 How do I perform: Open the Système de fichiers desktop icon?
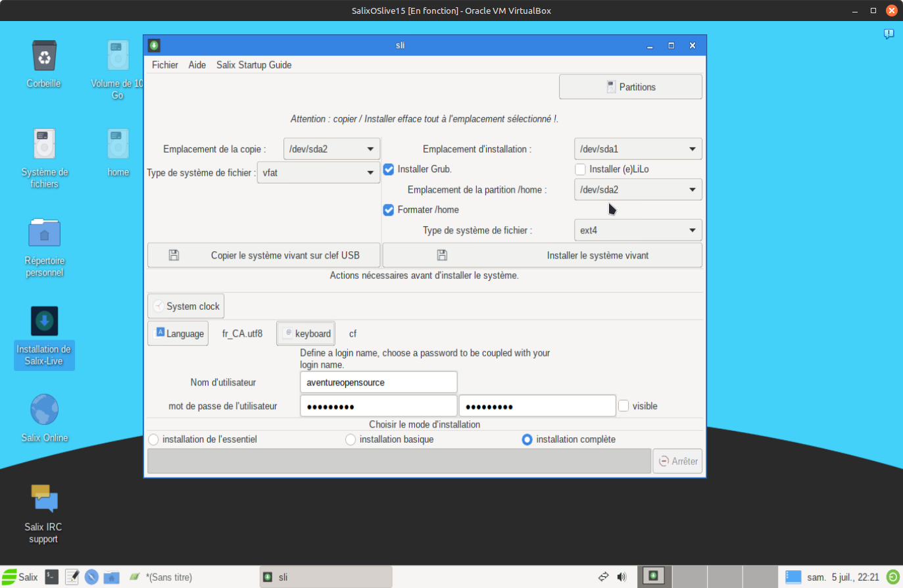[x=44, y=145]
